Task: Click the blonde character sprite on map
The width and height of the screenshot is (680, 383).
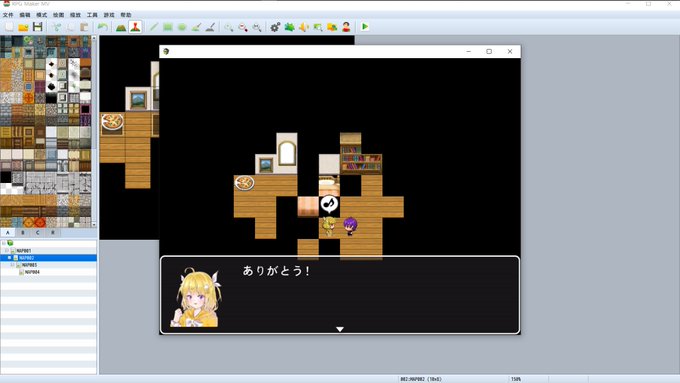Action: tap(328, 226)
